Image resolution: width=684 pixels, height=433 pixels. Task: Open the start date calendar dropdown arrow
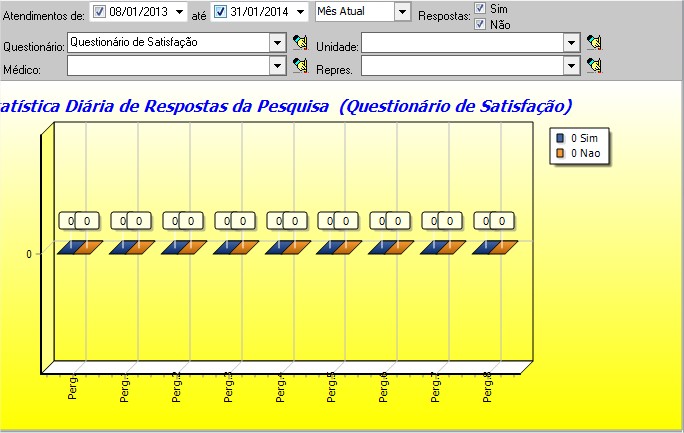coord(179,12)
